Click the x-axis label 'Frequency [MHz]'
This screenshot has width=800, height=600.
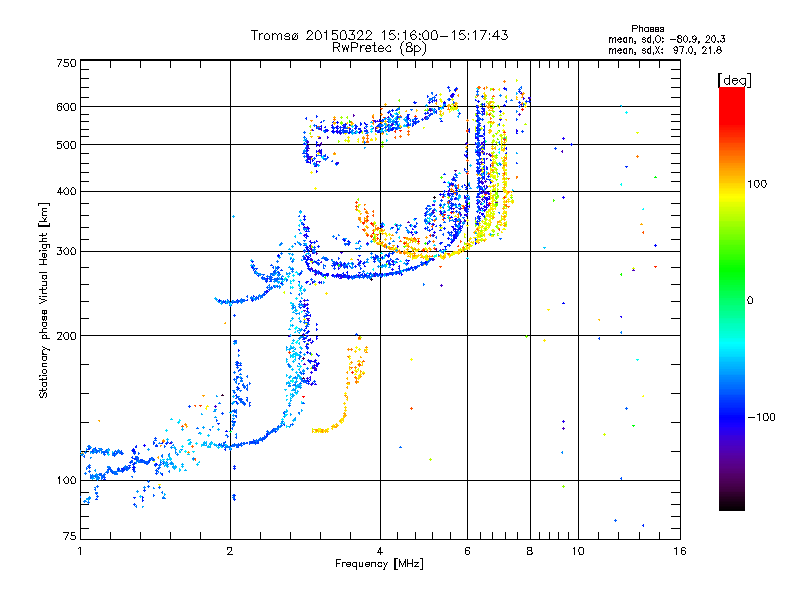(379, 564)
